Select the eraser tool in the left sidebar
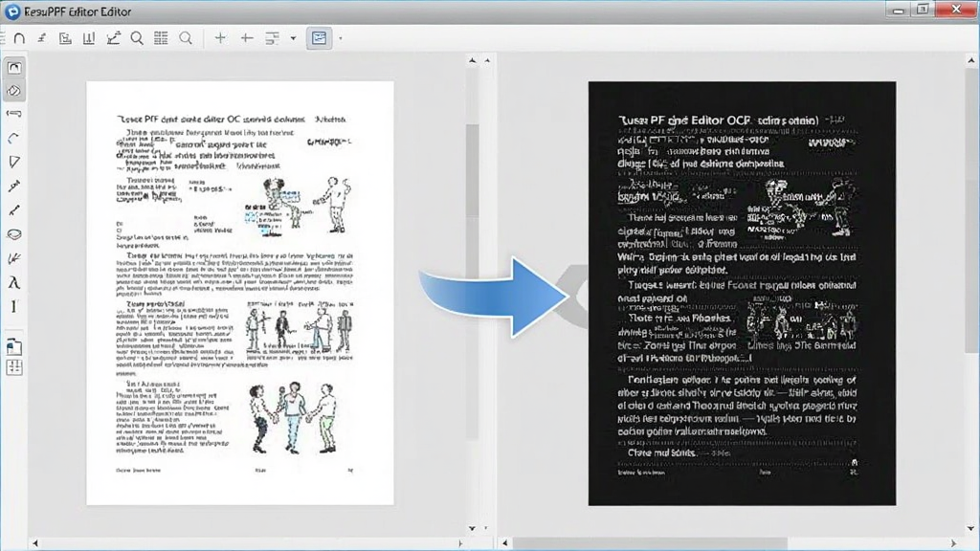The image size is (980, 551). (14, 91)
